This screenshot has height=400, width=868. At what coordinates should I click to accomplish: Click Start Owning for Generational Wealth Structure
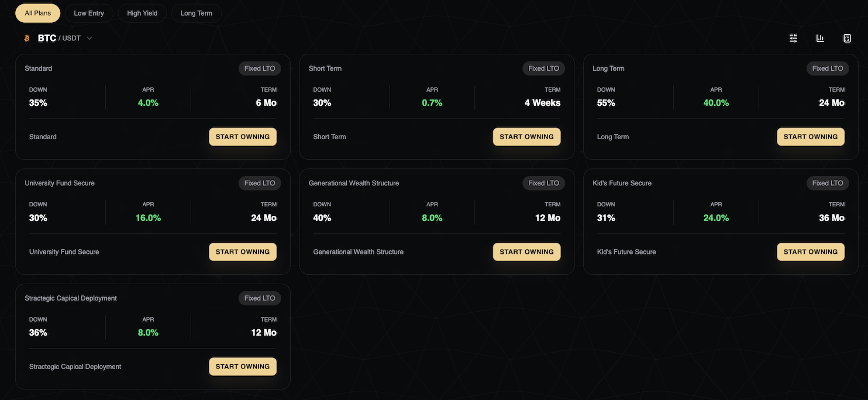coord(526,252)
